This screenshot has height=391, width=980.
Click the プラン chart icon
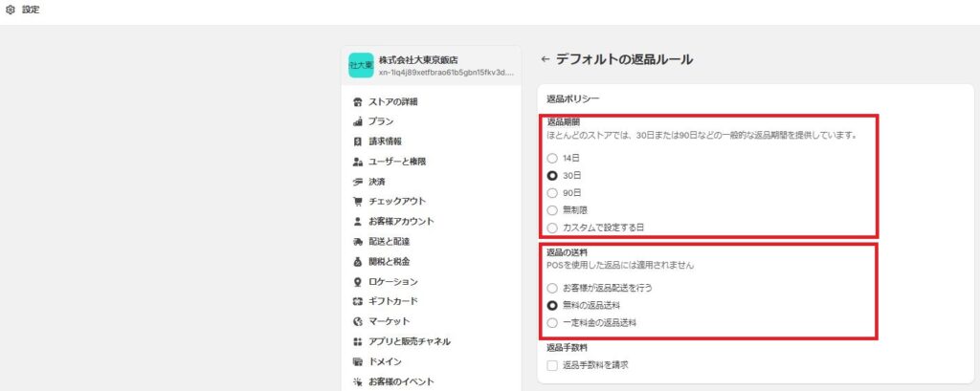358,121
